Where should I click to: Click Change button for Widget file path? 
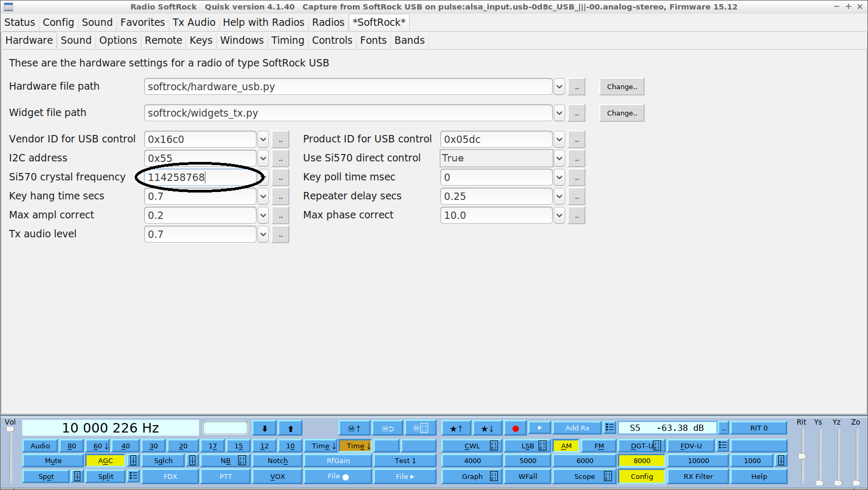point(621,113)
